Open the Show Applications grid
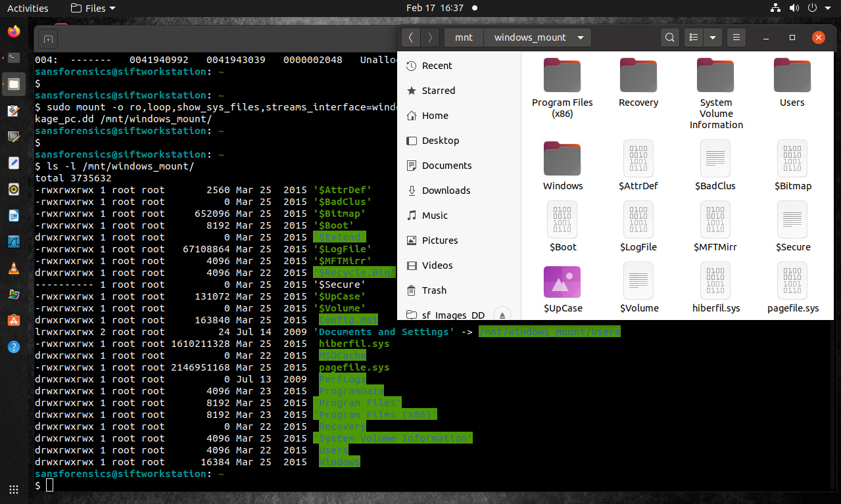Viewport: 841px width, 504px height. coord(13,489)
